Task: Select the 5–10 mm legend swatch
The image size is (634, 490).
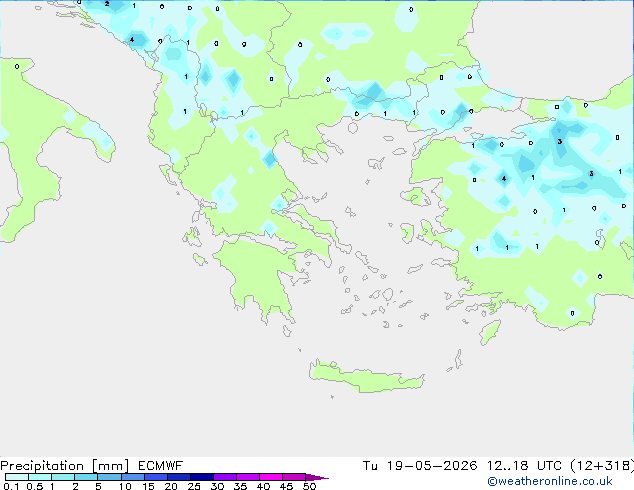Action: click(x=109, y=477)
